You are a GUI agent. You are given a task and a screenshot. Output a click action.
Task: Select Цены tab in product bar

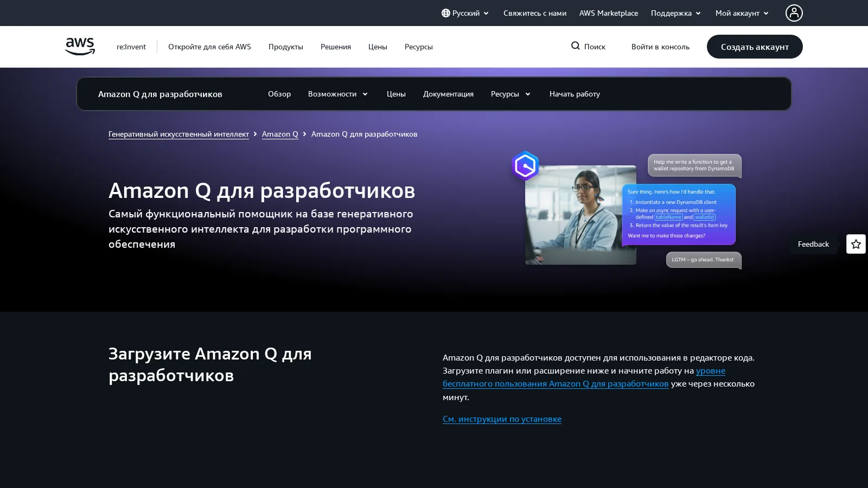coord(396,94)
